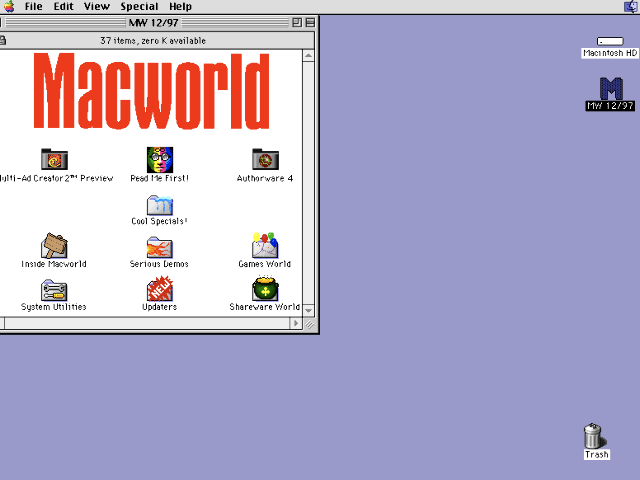This screenshot has width=640, height=480.
Task: Click the window zoom box
Action: click(x=297, y=22)
